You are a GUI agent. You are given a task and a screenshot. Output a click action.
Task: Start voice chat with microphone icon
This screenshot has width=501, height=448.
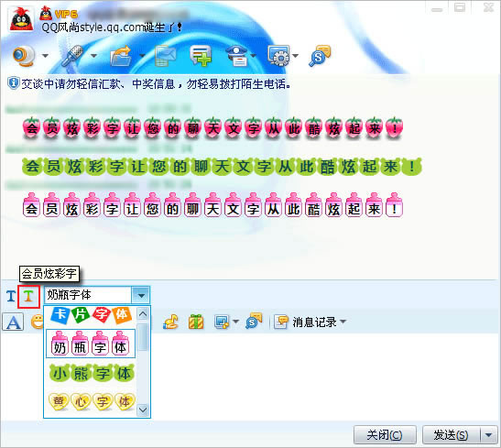pos(73,56)
